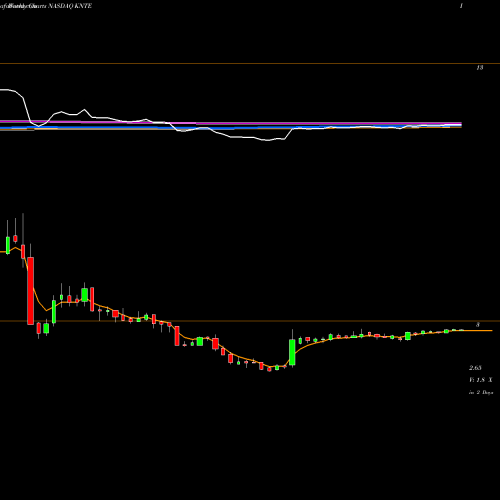Click the 'in 2 Days' text
500x500 pixels.
coord(481,393)
